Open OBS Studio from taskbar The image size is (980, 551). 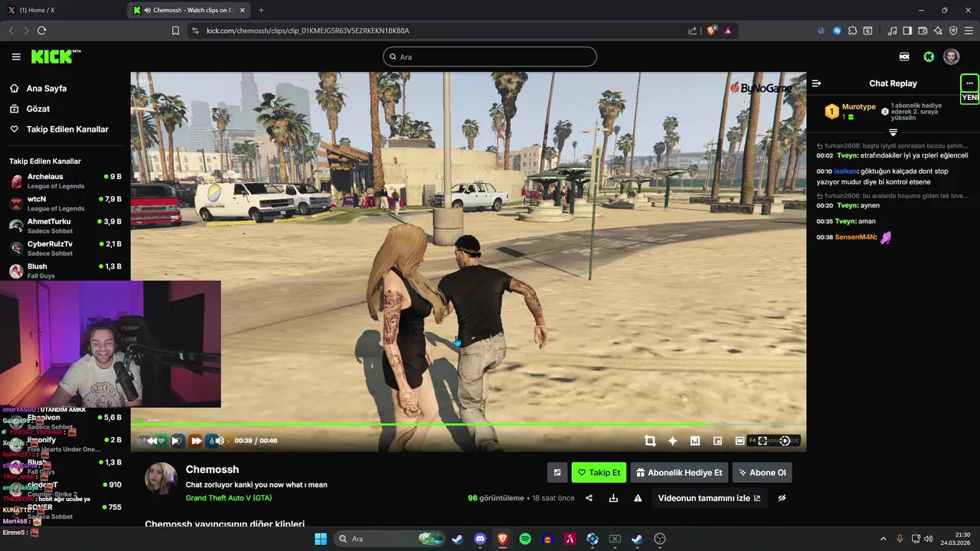click(660, 539)
